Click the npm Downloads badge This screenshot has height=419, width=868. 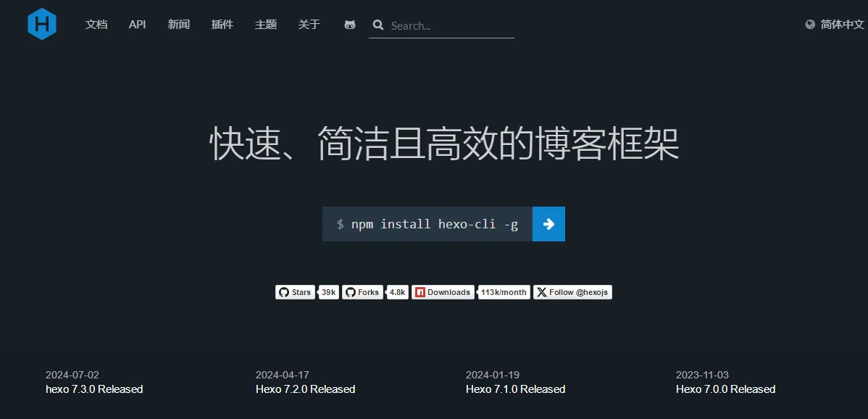coord(443,292)
